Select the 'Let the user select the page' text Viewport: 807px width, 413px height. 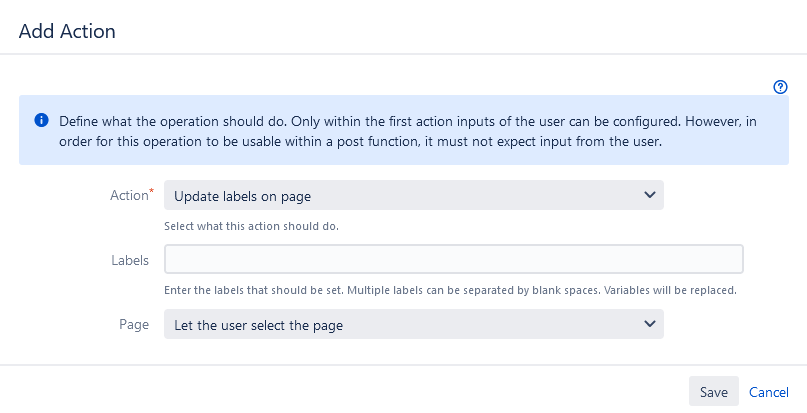(x=258, y=326)
